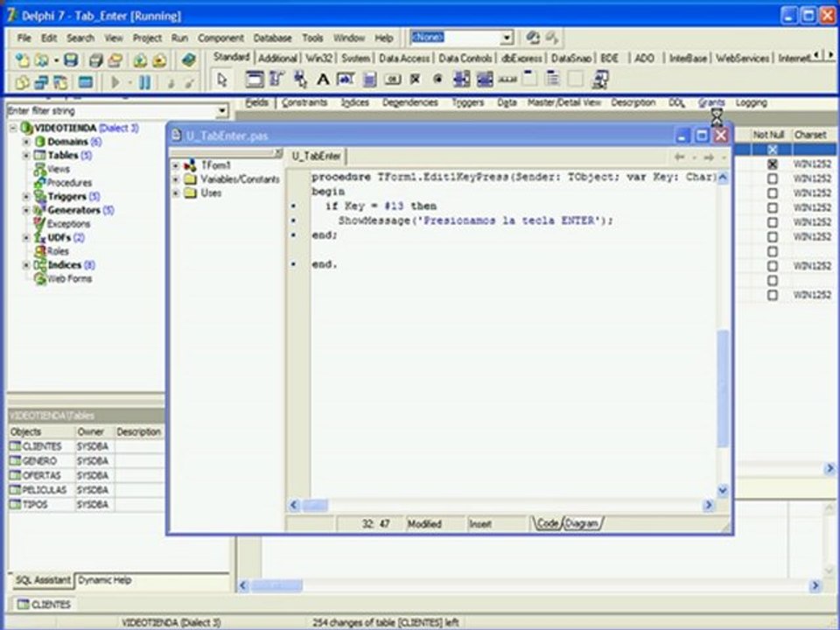The image size is (840, 630).
Task: Select the MainMenu component icon
Action: click(x=277, y=80)
